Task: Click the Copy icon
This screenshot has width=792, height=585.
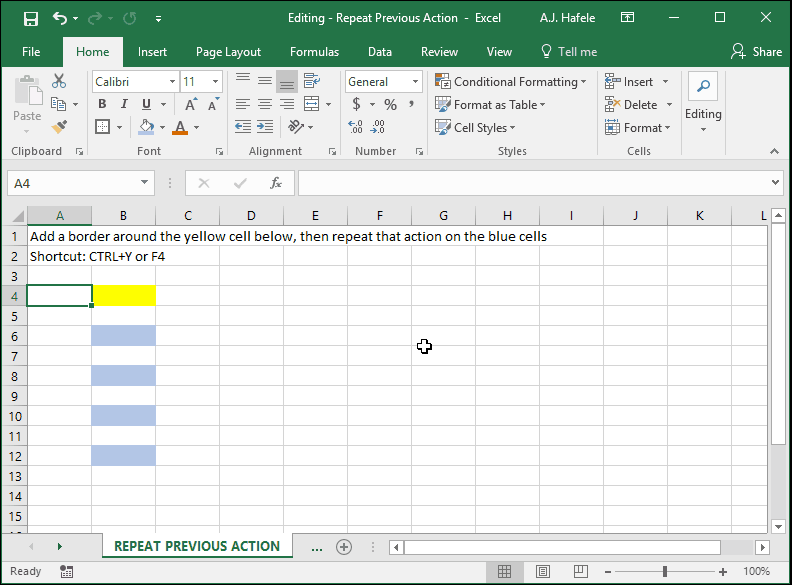Action: [59, 104]
